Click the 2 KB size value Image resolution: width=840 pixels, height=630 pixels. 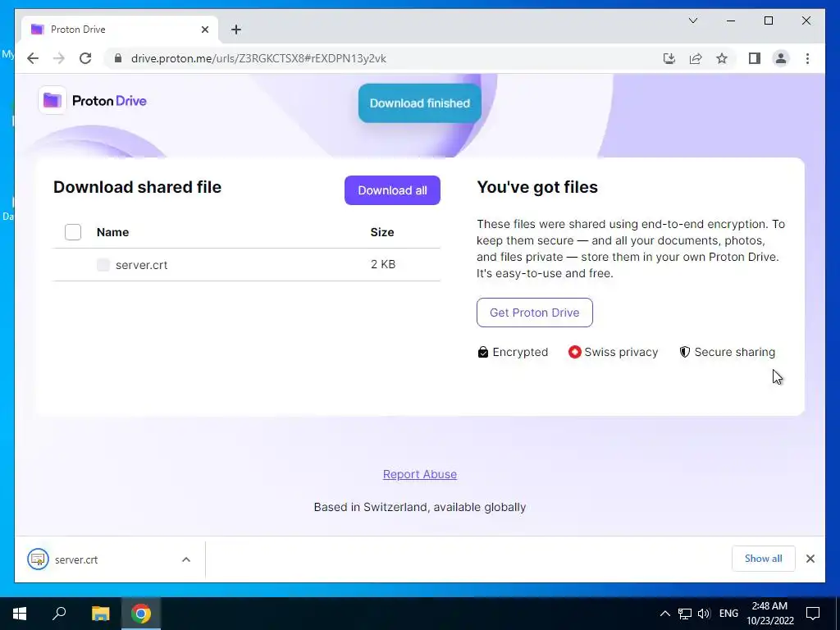[x=383, y=264]
